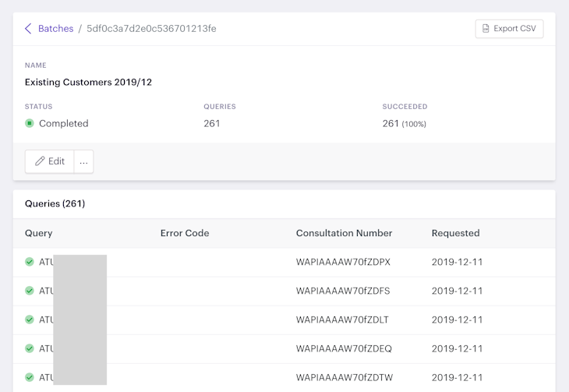Sort by the Requested column header

click(x=455, y=233)
